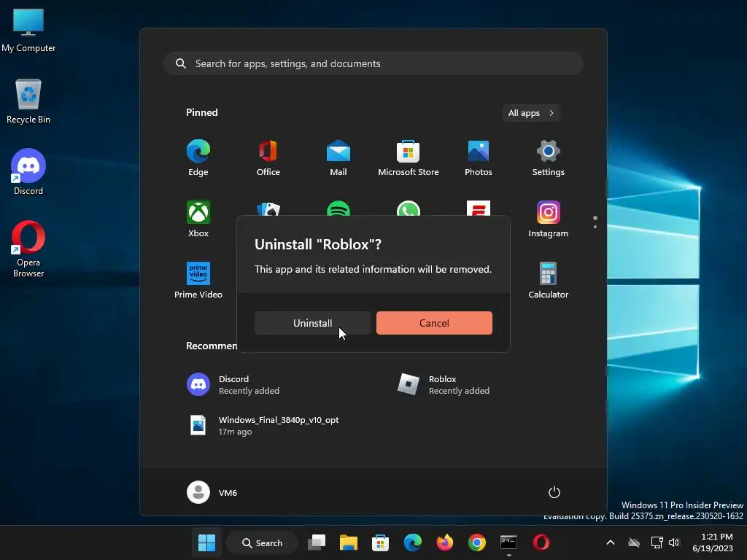Open My Computer desktop icon
The width and height of the screenshot is (747, 560).
28,29
